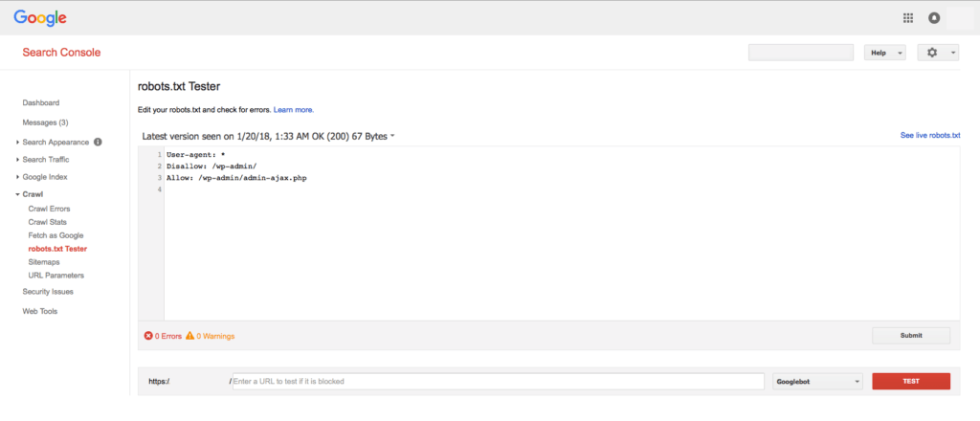980x421 pixels.
Task: Click the Search Appearance info icon
Action: (x=98, y=142)
